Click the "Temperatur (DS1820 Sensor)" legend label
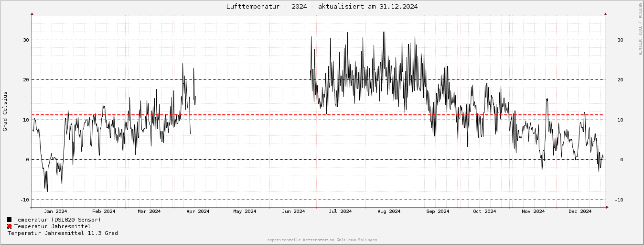Screen dimensions: 644x245 pos(57,220)
